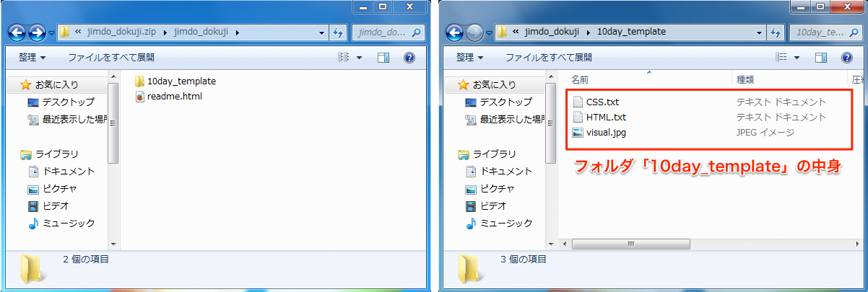Expand address history dropdown in right window

[x=760, y=32]
